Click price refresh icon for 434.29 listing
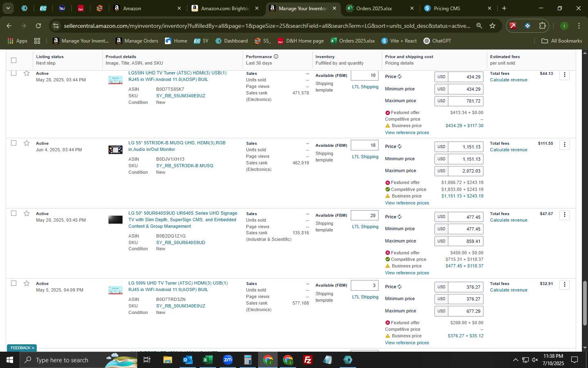This screenshot has width=588, height=368. (399, 76)
